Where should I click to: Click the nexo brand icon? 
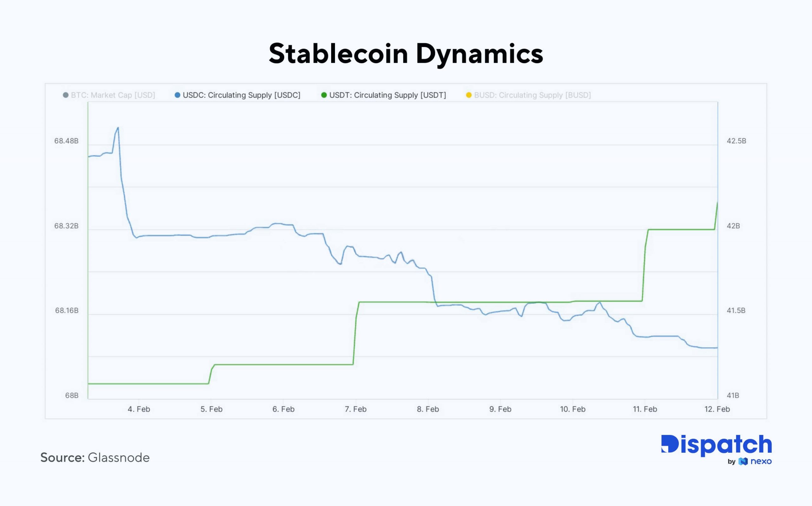click(743, 462)
